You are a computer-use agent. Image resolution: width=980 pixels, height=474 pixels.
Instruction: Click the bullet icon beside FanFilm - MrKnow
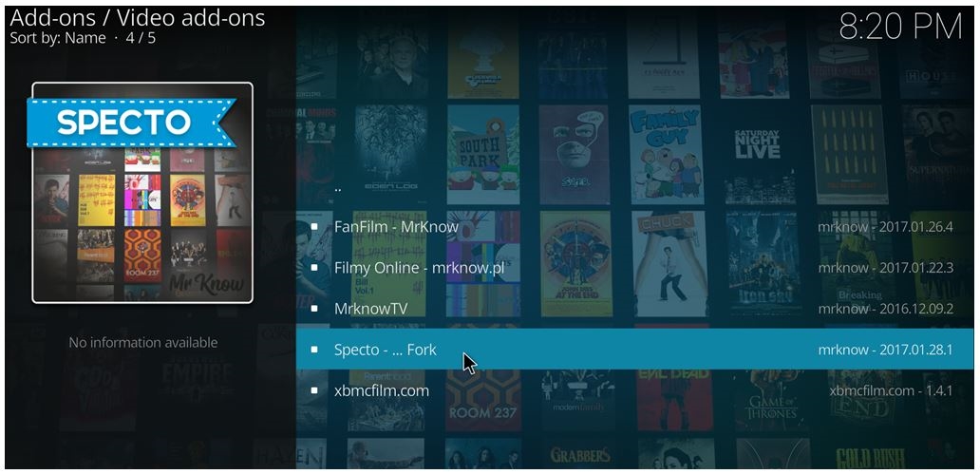314,226
